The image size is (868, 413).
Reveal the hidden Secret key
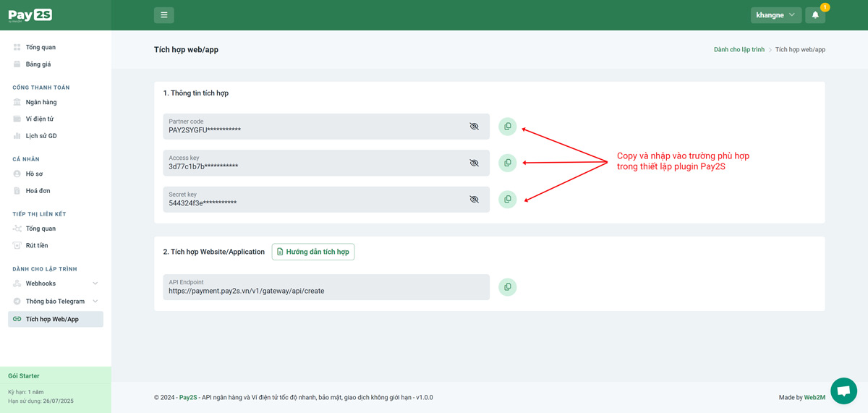tap(475, 199)
